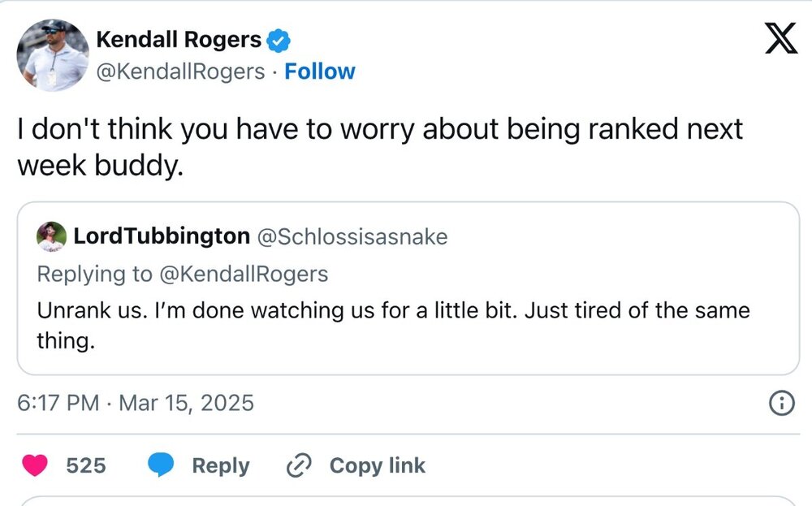
Task: Click the 525 likes count
Action: [85, 465]
